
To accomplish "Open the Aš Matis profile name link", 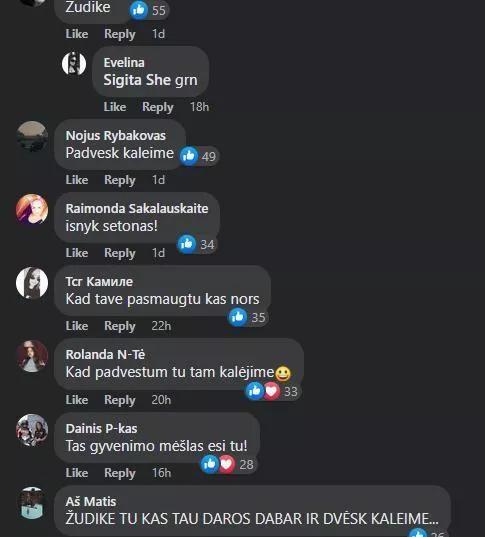I will coord(91,502).
